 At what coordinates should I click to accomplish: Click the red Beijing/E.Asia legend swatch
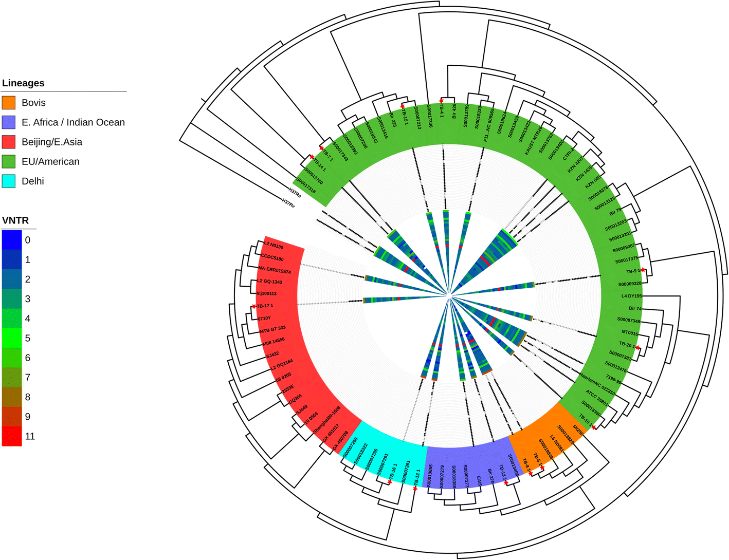pos(9,142)
